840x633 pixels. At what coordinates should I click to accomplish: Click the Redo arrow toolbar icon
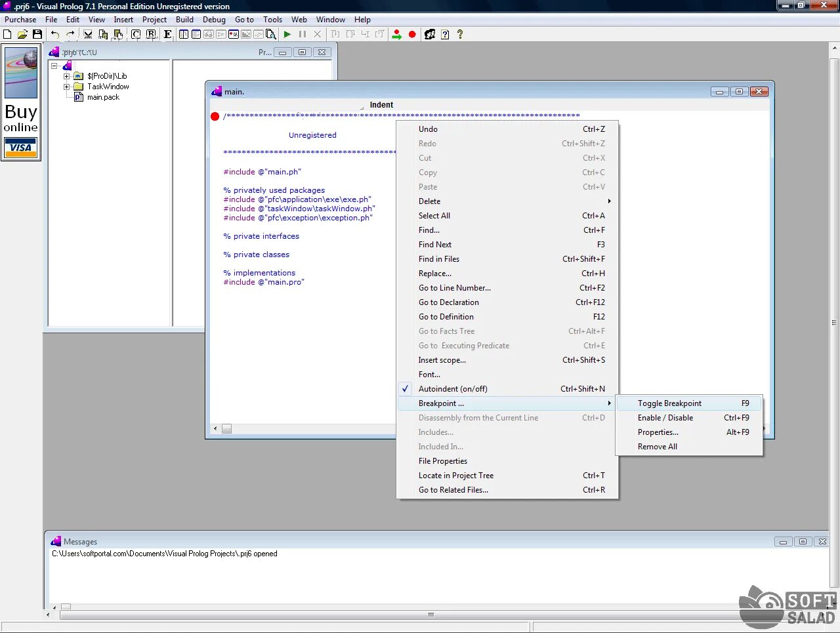tap(70, 34)
